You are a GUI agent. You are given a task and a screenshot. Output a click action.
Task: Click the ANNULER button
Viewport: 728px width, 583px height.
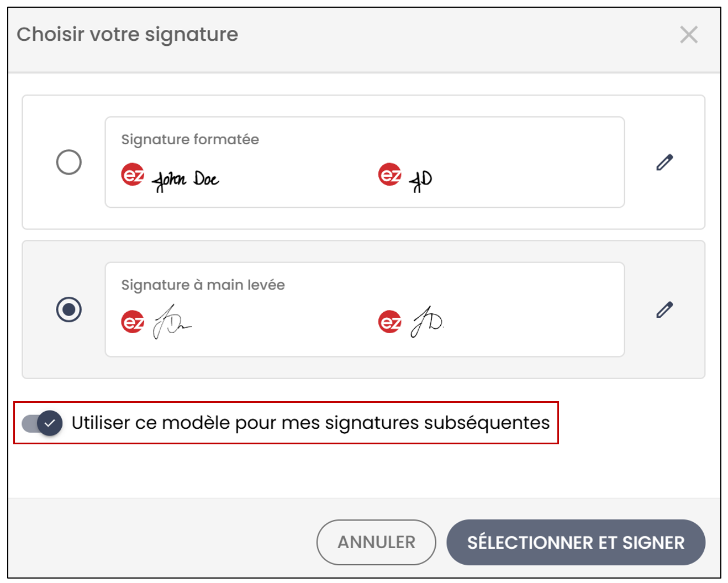pyautogui.click(x=376, y=542)
